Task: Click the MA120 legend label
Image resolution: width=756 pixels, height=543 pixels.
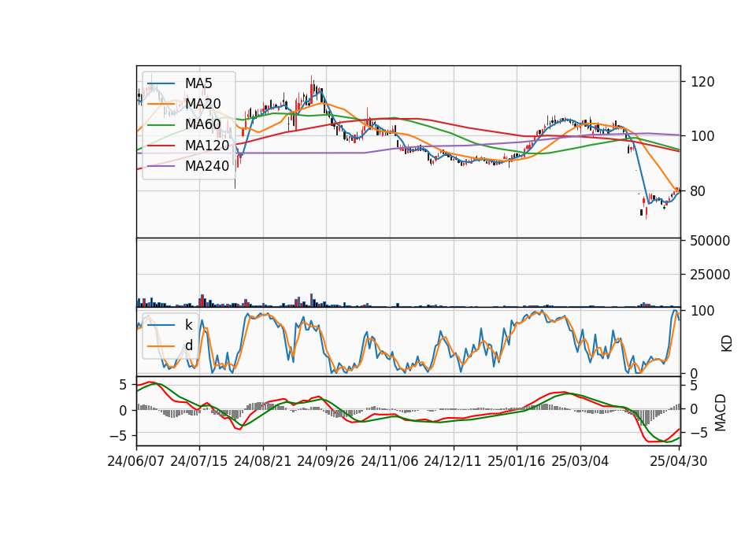Action: [207, 145]
